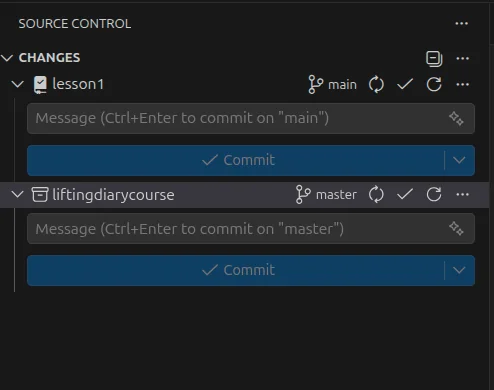The image size is (494, 390).
Task: Click the checkmark commit icon for lesson1
Action: pos(405,84)
